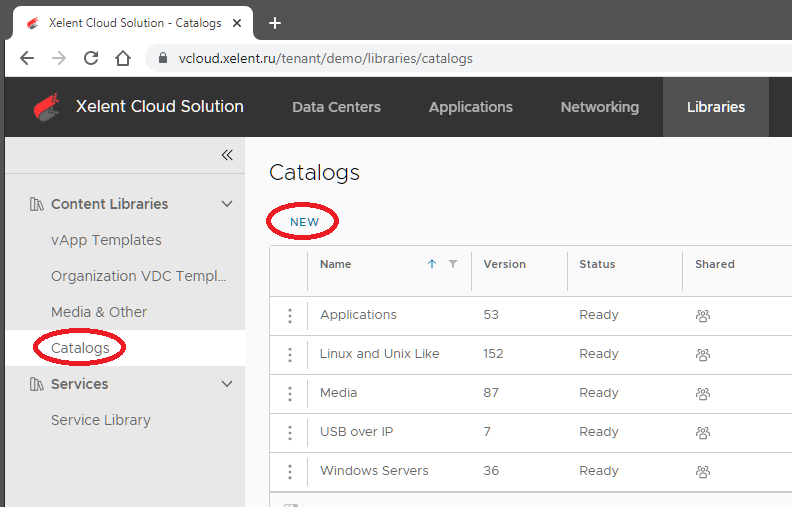Close the Xelent Cloud Solution browser tab

tap(237, 23)
